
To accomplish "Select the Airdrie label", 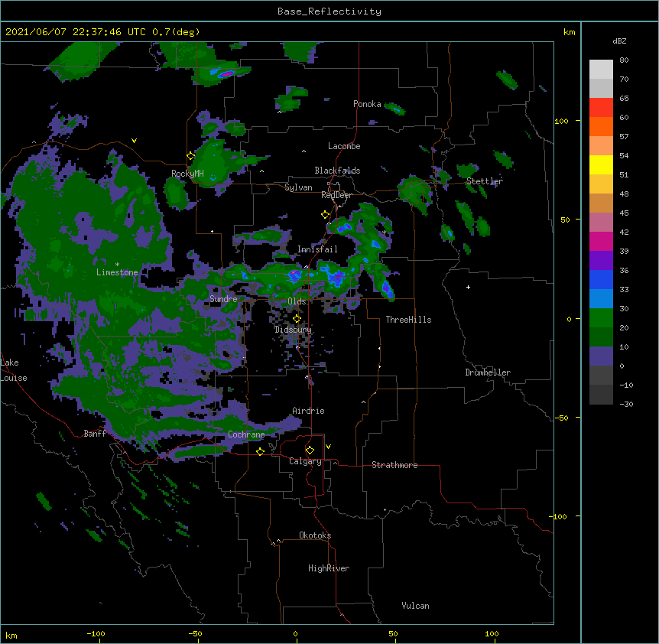I will [309, 411].
